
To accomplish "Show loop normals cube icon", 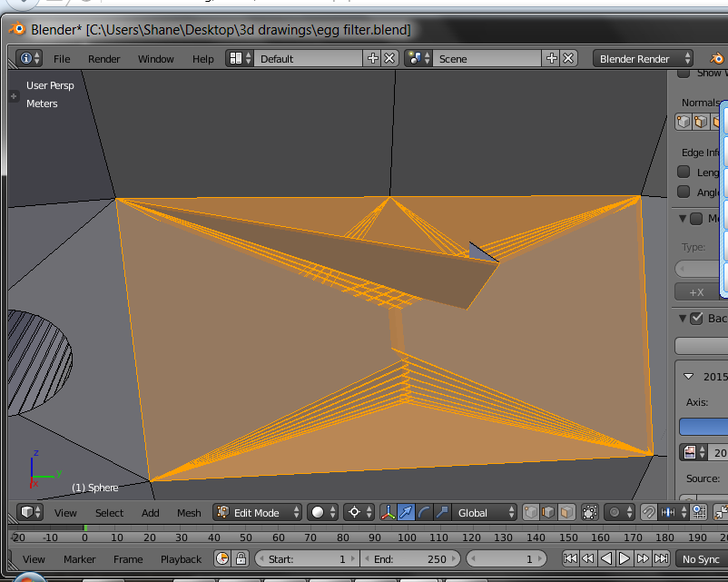I will pos(701,122).
